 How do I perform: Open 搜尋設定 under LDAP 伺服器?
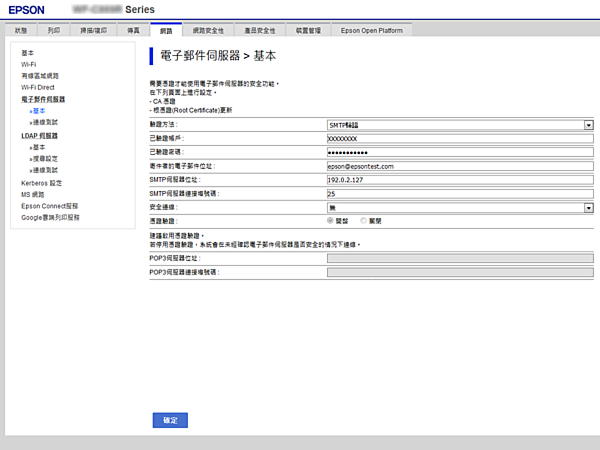click(44, 158)
